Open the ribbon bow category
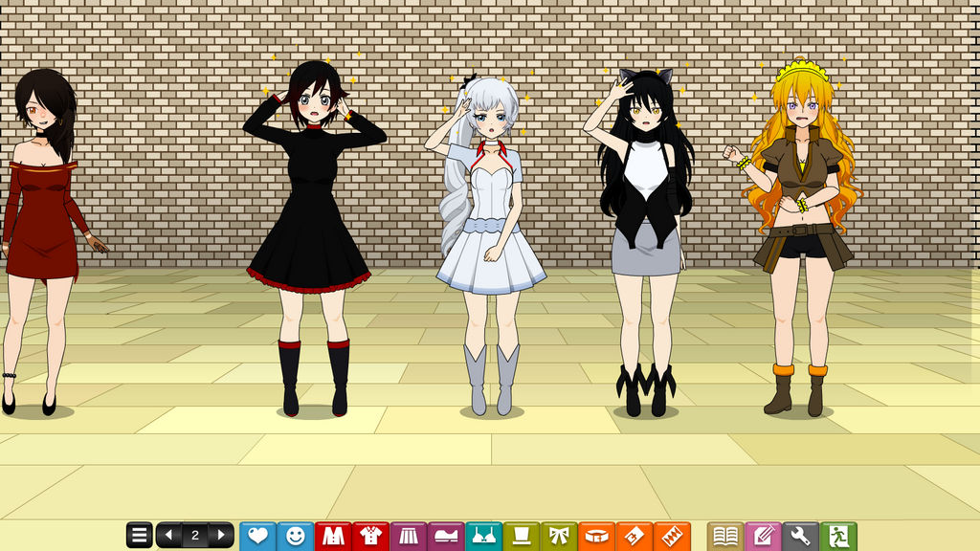 click(x=559, y=536)
